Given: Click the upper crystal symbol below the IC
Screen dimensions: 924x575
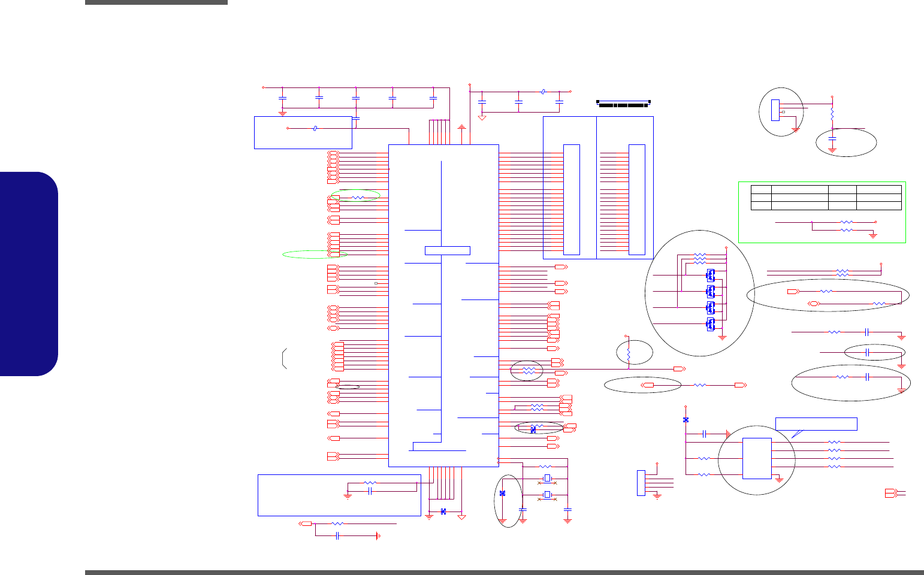Looking at the screenshot, I should coord(546,478).
